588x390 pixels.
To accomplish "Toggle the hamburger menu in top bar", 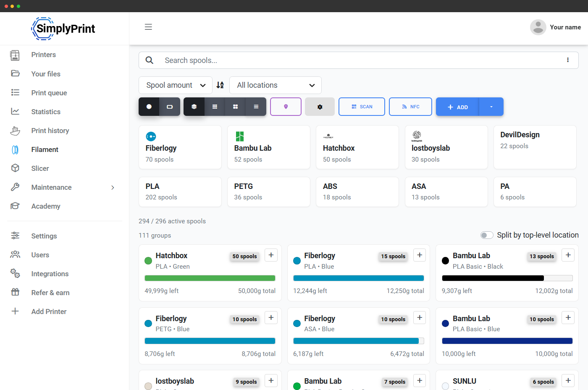I will click(x=148, y=27).
